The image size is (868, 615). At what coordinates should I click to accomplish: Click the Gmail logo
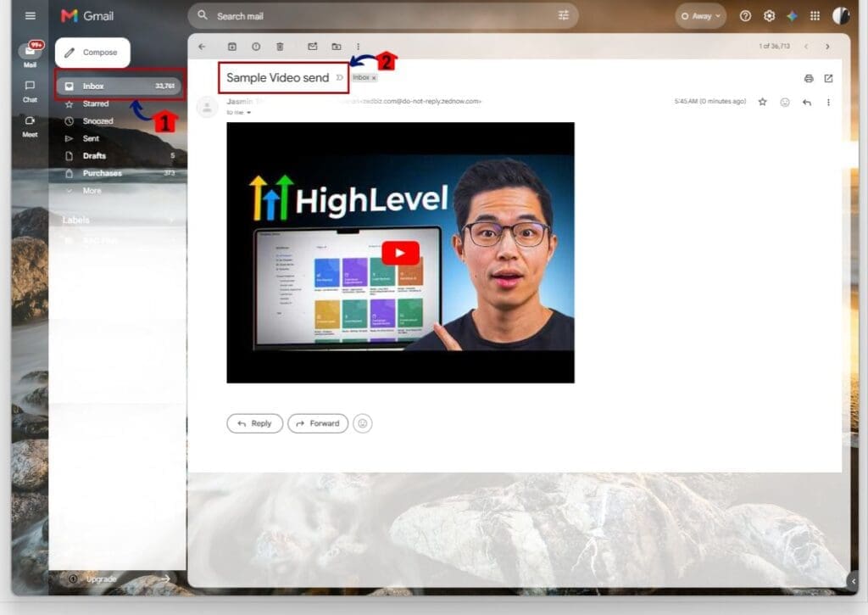tap(87, 15)
